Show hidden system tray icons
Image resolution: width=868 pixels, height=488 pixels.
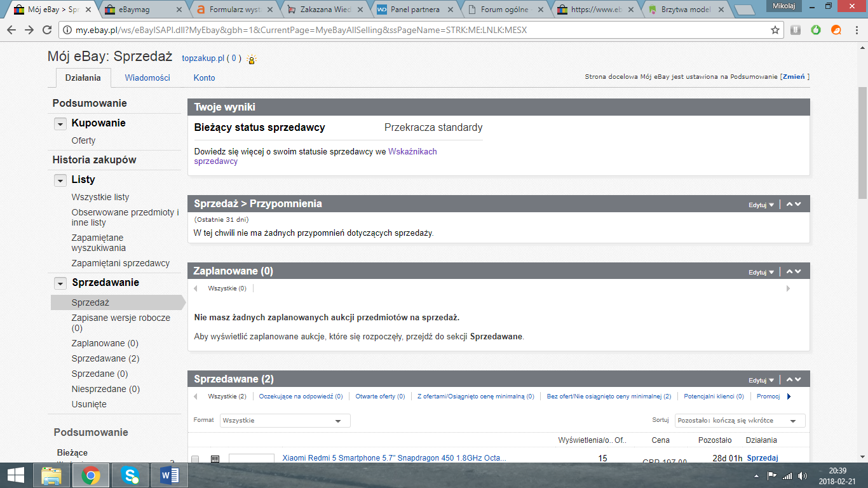click(756, 475)
